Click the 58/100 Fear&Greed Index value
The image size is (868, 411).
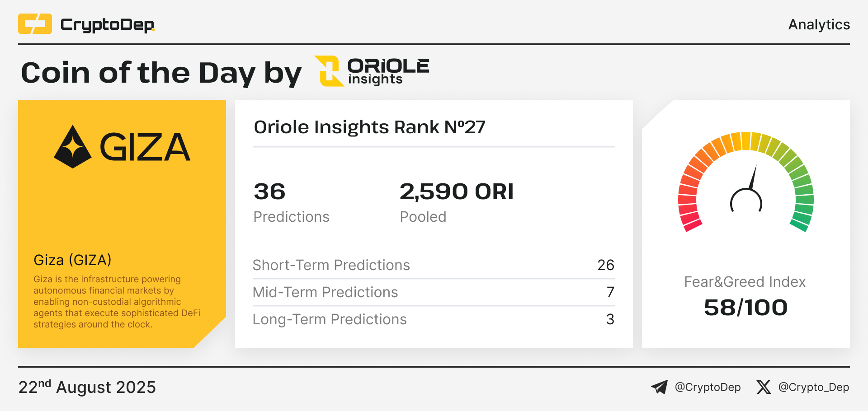pyautogui.click(x=746, y=308)
